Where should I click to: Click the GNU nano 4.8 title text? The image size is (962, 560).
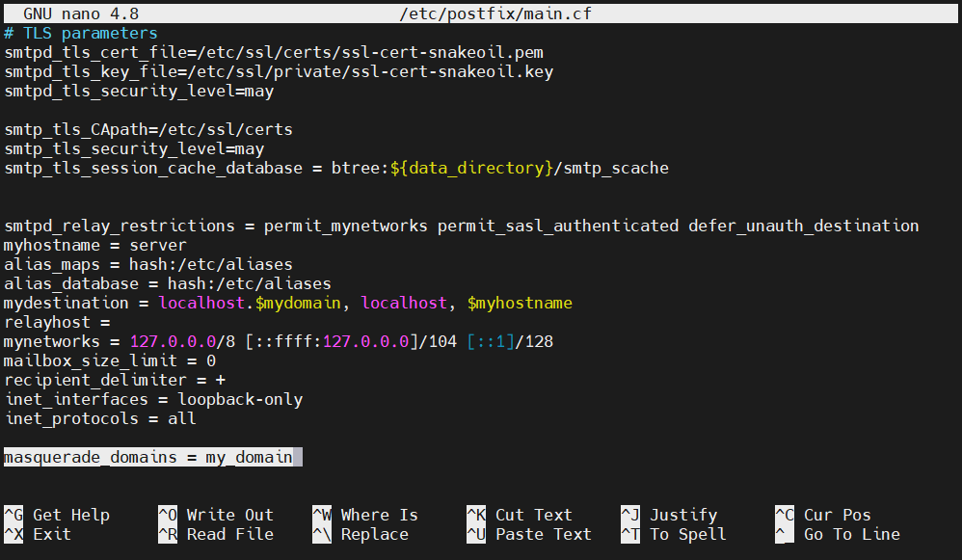click(81, 13)
